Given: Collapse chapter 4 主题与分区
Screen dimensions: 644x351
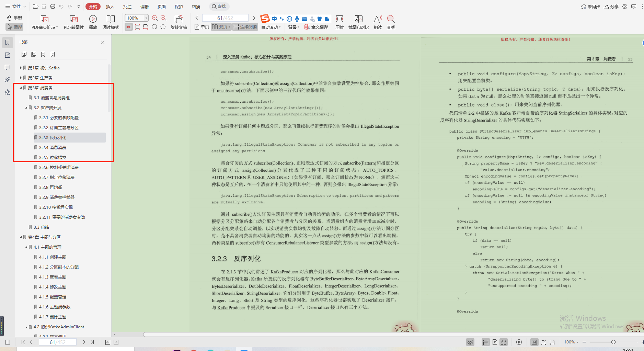Looking at the screenshot, I should coord(21,237).
